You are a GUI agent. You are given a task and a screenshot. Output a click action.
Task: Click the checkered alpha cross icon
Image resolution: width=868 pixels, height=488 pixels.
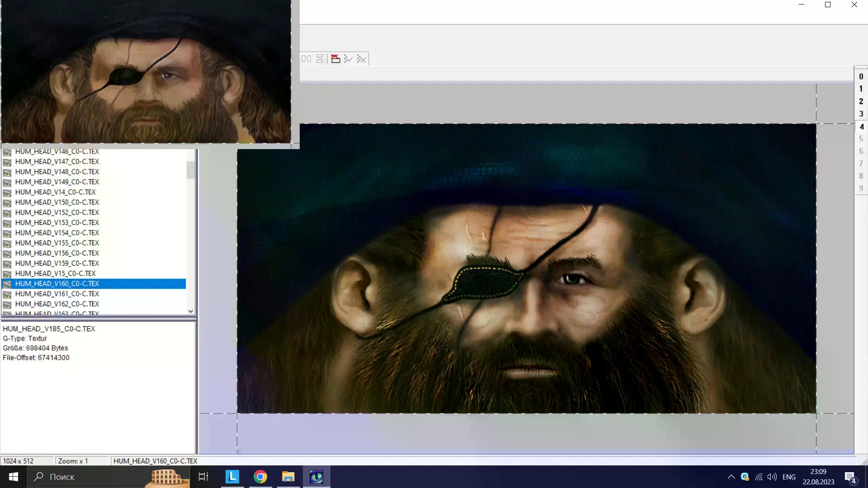(x=362, y=59)
